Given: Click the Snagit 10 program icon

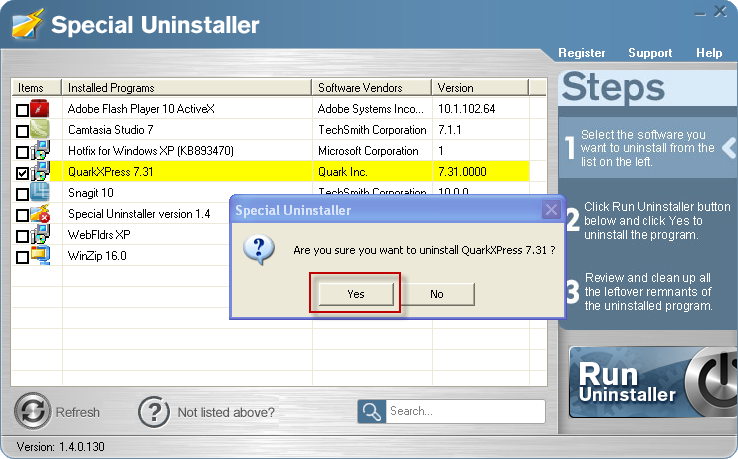Looking at the screenshot, I should [x=40, y=192].
